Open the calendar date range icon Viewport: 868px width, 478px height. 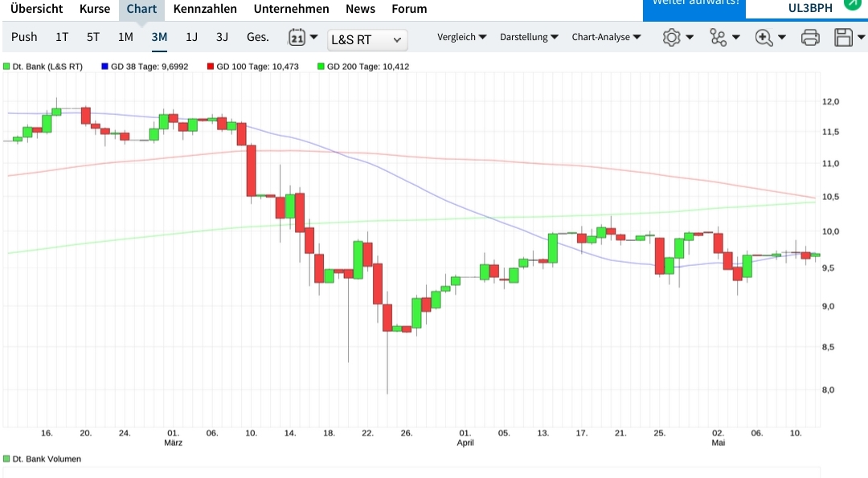pyautogui.click(x=297, y=37)
